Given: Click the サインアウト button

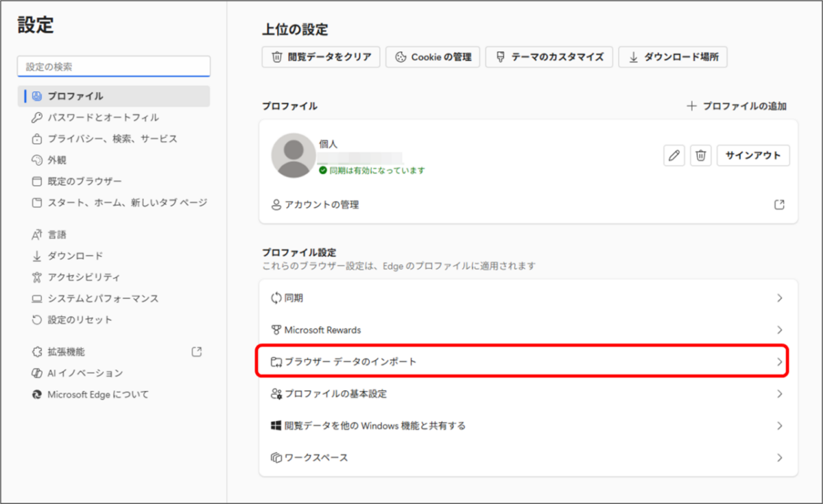Looking at the screenshot, I should (753, 156).
